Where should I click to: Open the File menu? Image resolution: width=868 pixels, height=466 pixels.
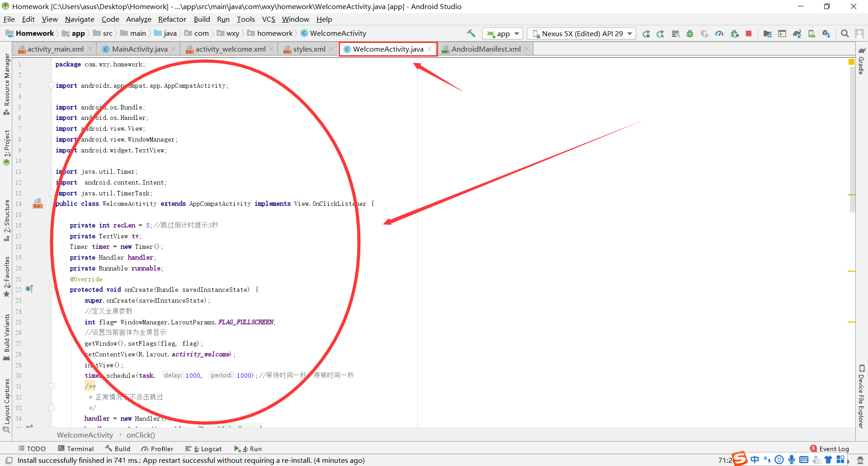pyautogui.click(x=9, y=19)
